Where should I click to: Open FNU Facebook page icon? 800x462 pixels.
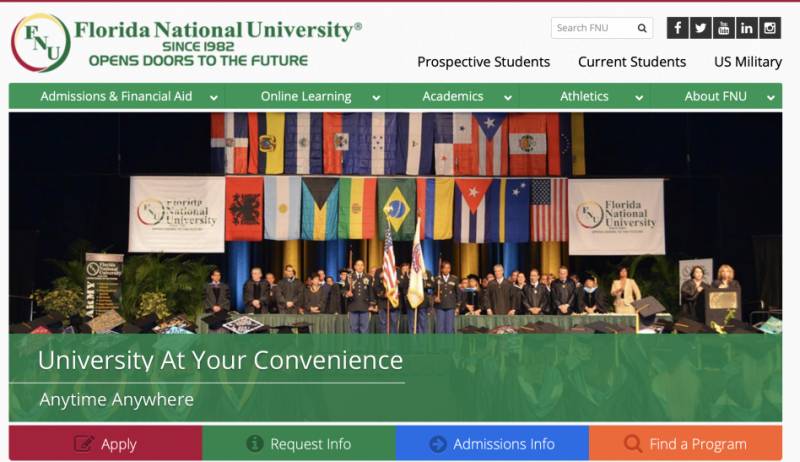pos(677,28)
